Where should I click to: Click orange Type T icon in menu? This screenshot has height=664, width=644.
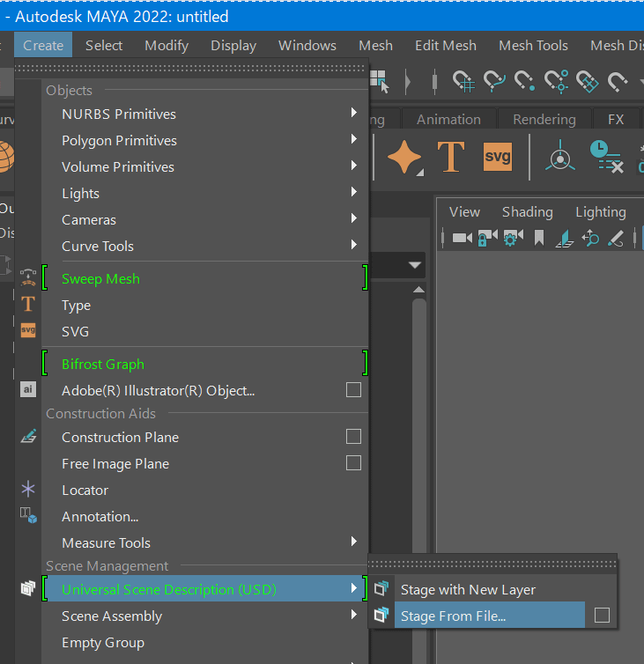point(28,304)
